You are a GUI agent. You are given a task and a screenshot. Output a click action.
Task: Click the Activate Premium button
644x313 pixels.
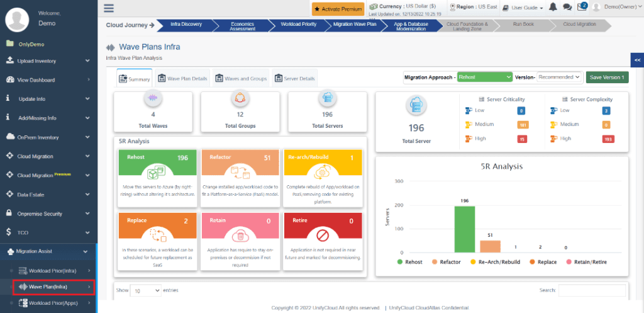(x=338, y=9)
